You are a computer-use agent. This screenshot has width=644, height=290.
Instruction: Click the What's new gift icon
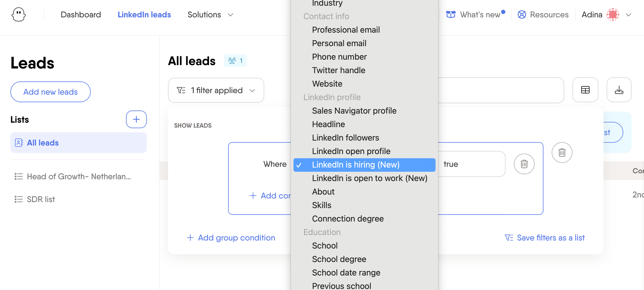(x=450, y=14)
